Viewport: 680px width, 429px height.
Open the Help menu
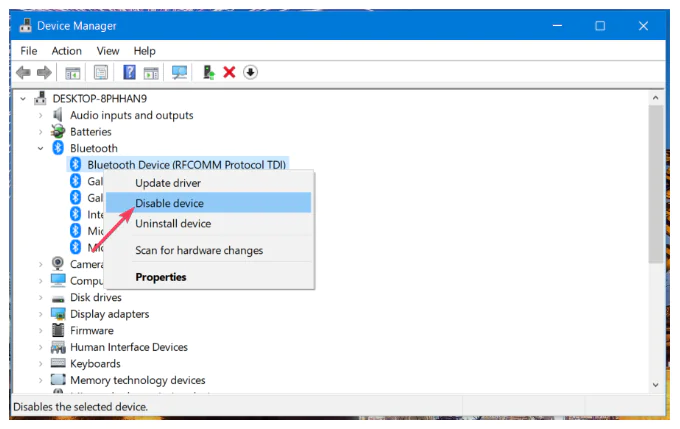tap(144, 51)
